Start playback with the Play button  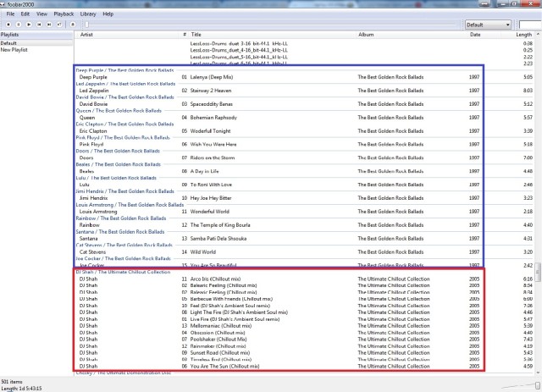[x=29, y=25]
